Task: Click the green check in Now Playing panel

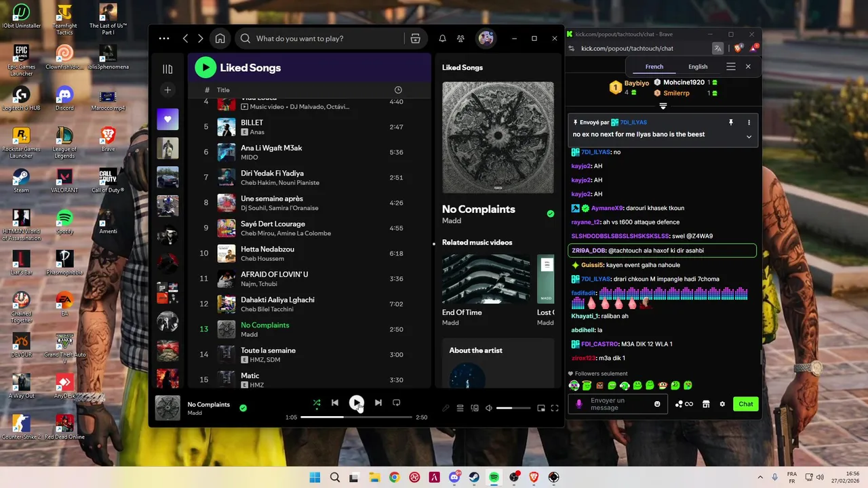Action: tap(551, 213)
